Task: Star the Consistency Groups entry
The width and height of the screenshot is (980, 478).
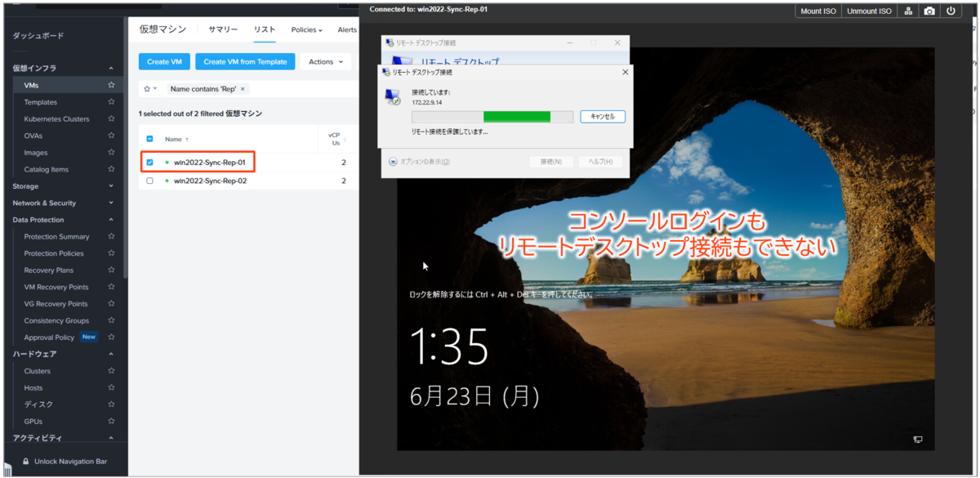Action: pyautogui.click(x=111, y=320)
